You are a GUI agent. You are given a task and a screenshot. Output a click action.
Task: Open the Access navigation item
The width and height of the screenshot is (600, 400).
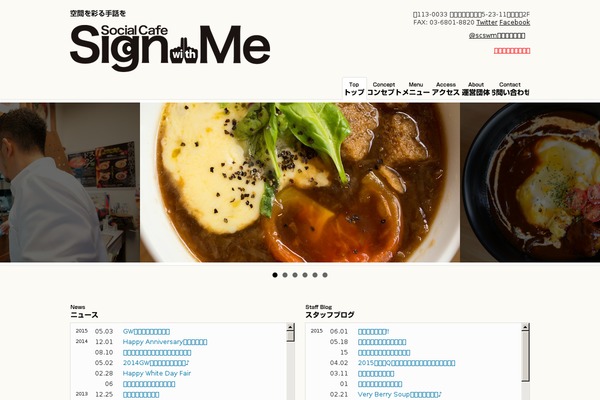446,88
